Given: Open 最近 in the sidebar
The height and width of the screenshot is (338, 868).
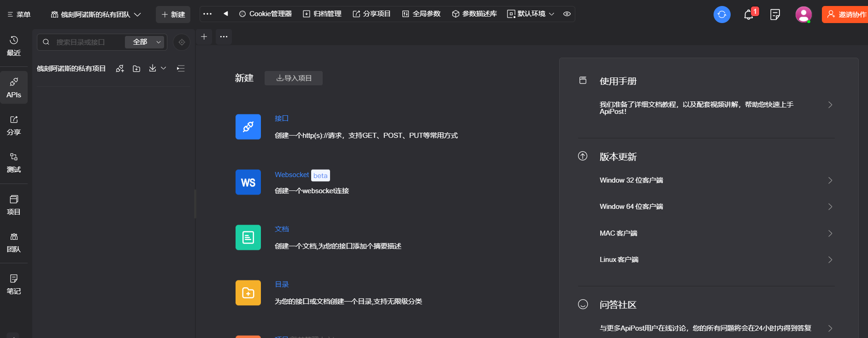Looking at the screenshot, I should 14,46.
